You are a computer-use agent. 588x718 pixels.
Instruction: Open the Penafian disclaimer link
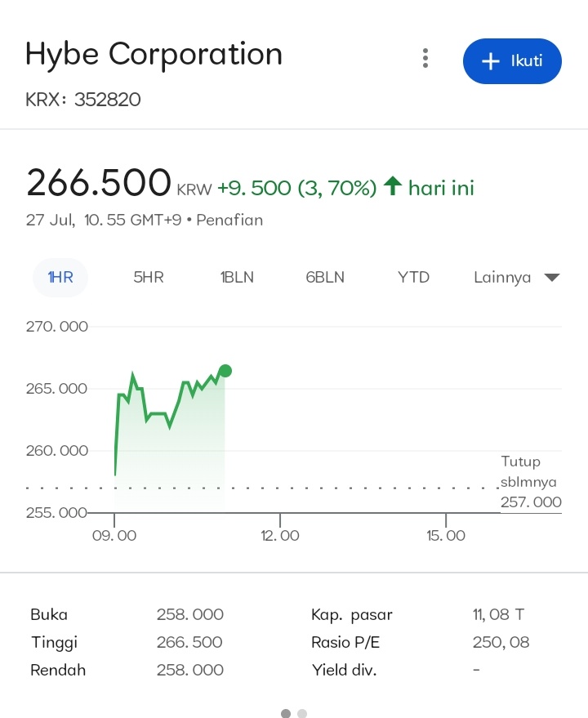click(x=229, y=220)
